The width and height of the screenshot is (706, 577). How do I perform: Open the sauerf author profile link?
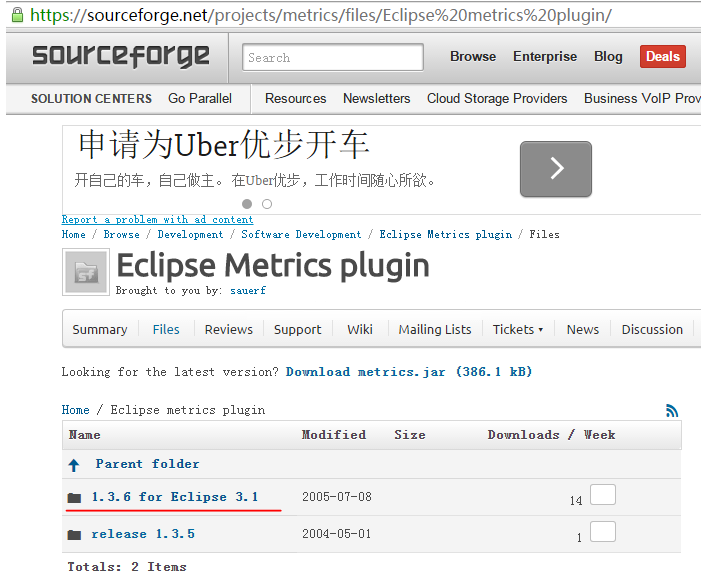248,291
